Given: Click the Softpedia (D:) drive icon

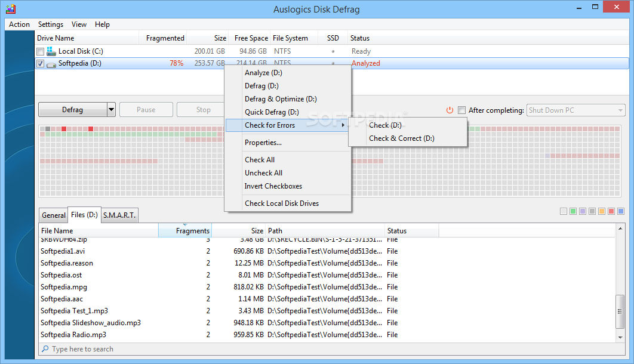Looking at the screenshot, I should [x=51, y=64].
